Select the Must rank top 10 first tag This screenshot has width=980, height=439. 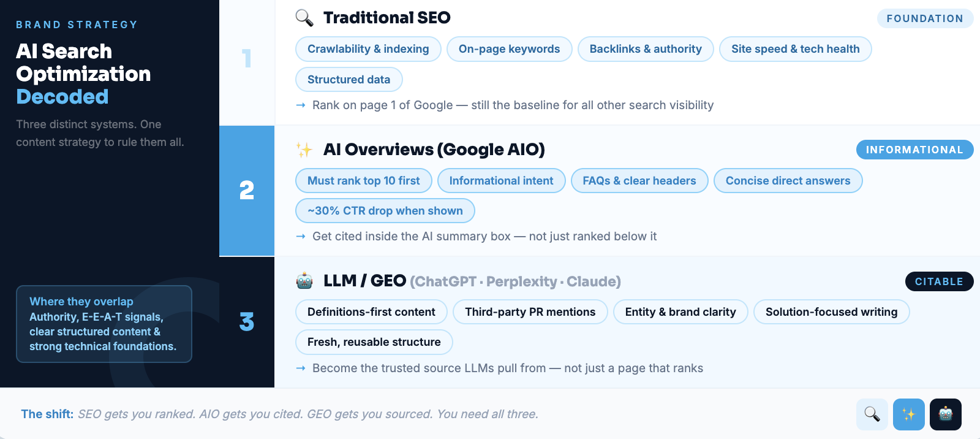pos(364,181)
